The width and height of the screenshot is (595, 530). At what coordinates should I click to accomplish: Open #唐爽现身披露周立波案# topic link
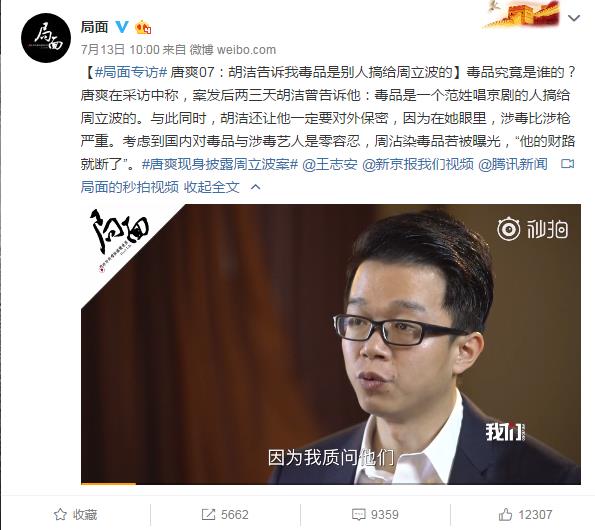220,164
